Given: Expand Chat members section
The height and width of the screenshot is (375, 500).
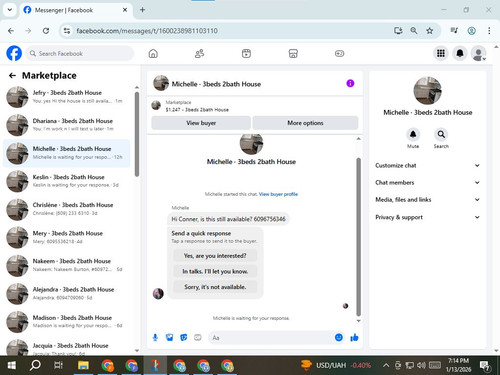Looking at the screenshot, I should coord(427,182).
